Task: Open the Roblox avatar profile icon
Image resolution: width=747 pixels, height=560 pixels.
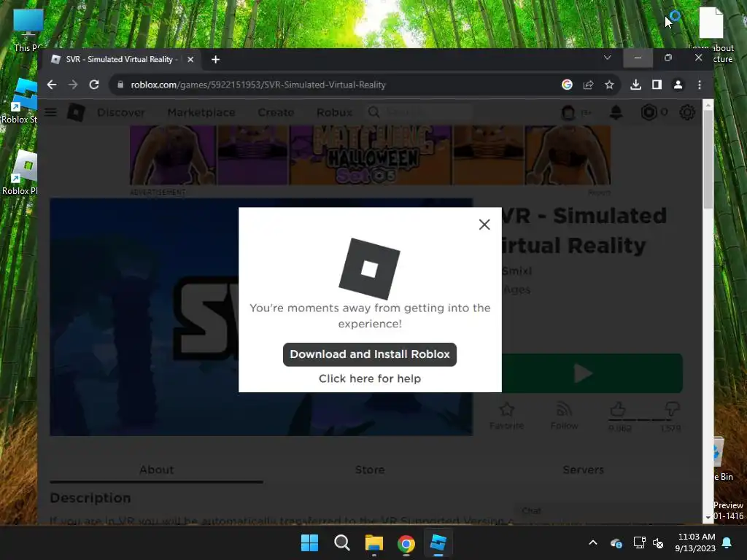Action: pos(568,113)
